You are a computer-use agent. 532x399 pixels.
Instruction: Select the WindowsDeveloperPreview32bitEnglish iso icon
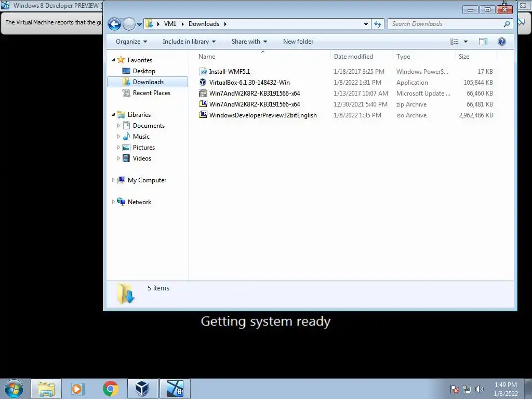203,115
